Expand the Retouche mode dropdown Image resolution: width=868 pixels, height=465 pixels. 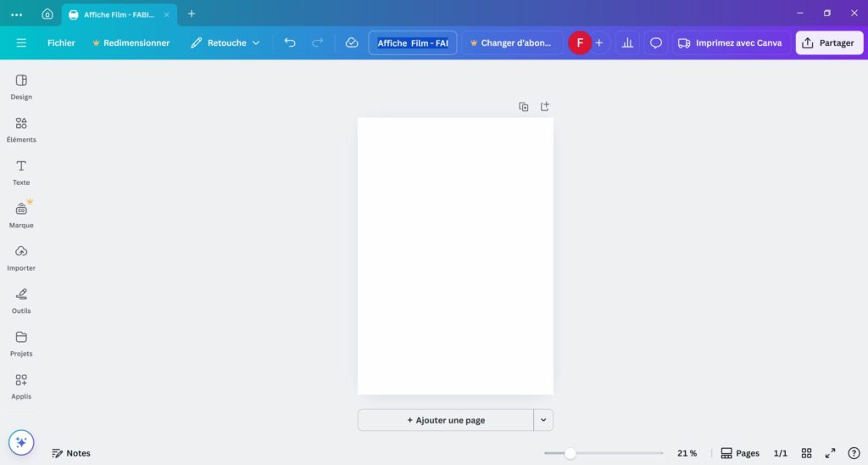[x=225, y=42]
